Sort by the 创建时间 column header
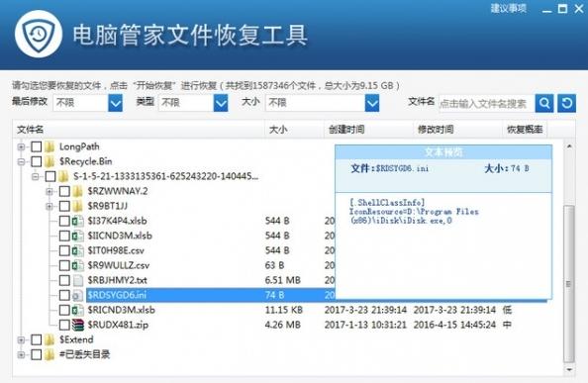 click(x=368, y=130)
